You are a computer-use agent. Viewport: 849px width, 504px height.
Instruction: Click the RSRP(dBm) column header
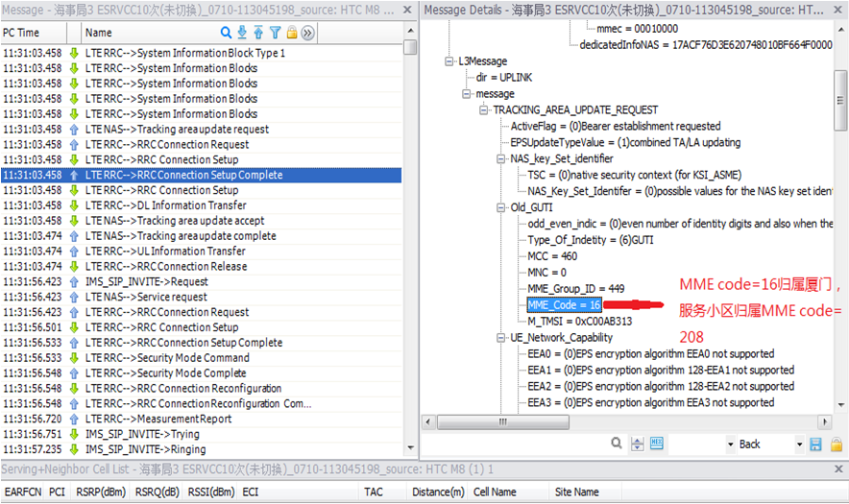100,492
